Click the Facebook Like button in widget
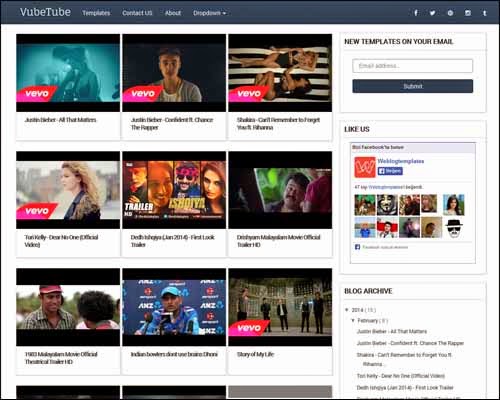This screenshot has width=500, height=400. point(390,171)
